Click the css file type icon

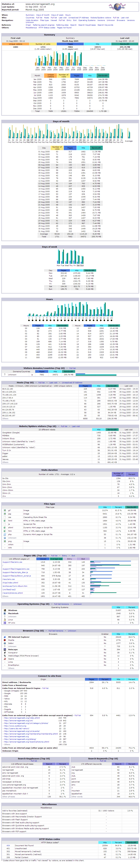coord(5,517)
